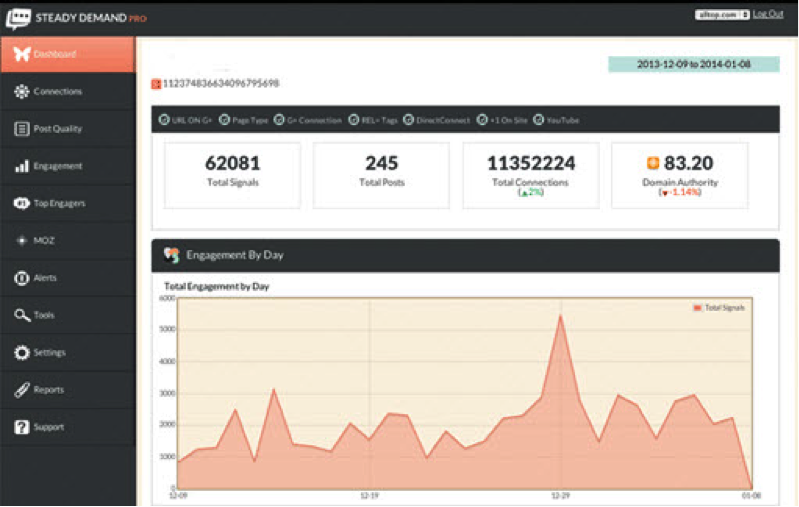
Task: Select the Alerts icon
Action: point(21,278)
